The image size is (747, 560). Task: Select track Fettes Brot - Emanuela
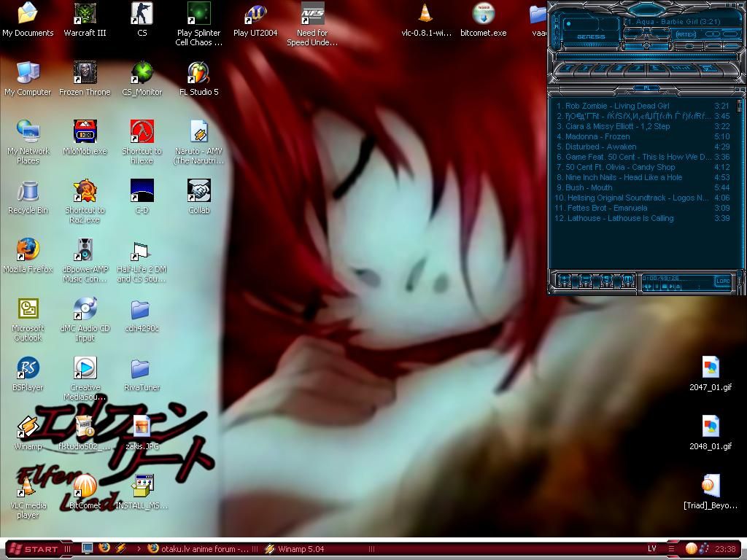pos(643,208)
